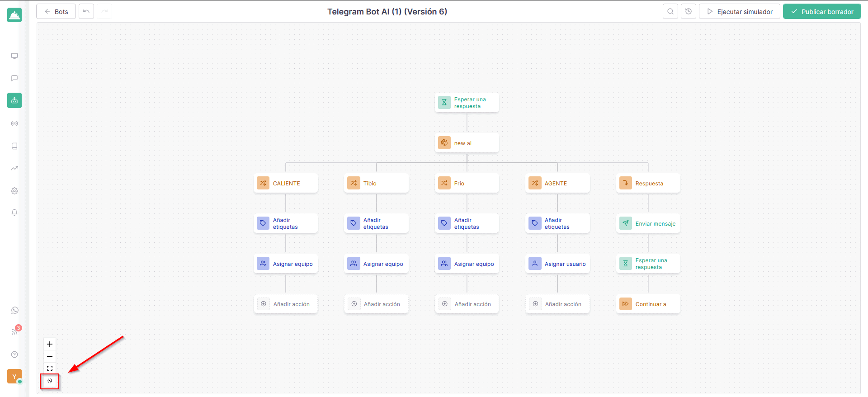868x397 pixels.
Task: Select the CALIENTE branch node
Action: (x=286, y=183)
